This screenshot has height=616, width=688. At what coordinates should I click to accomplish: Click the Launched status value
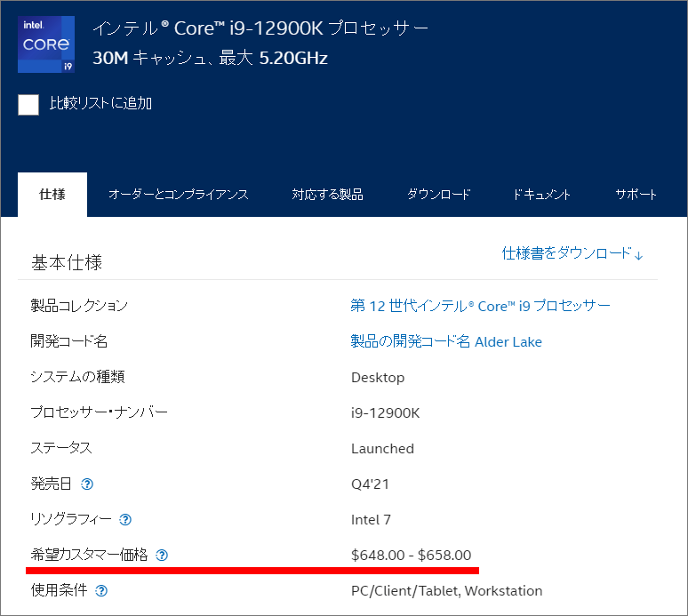point(382,448)
